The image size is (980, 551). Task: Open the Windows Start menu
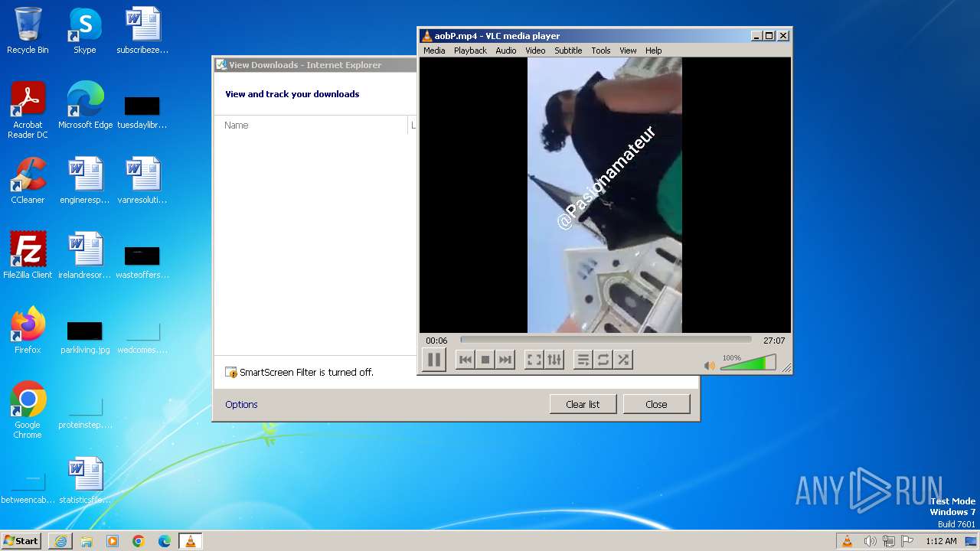tap(21, 540)
